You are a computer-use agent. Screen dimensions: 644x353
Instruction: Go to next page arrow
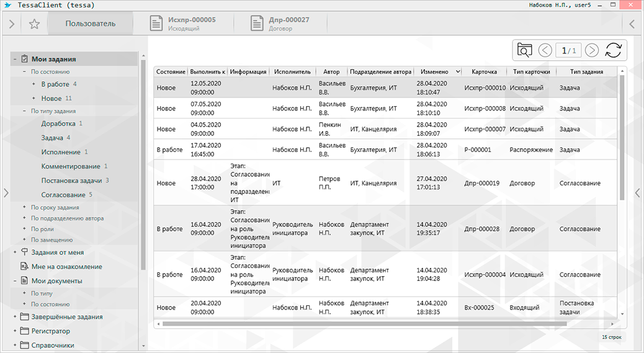point(592,51)
